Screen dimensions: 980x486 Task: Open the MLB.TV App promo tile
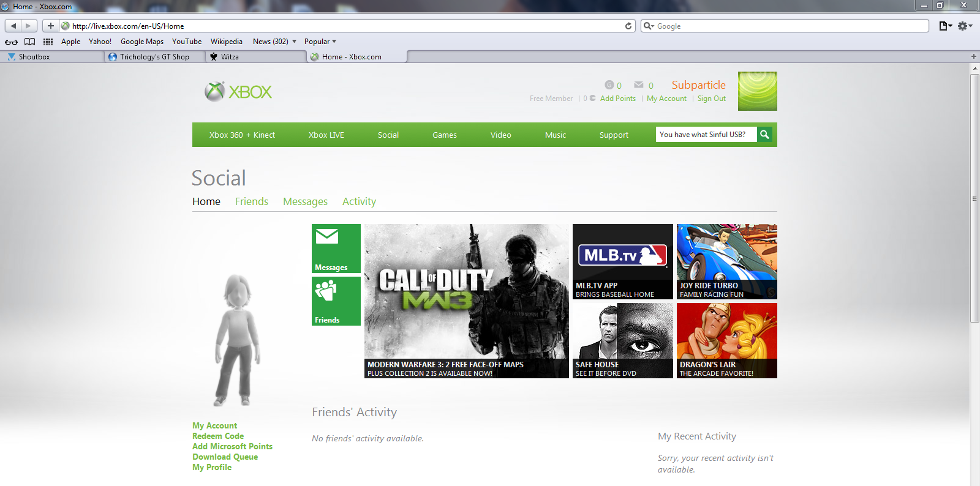tap(623, 261)
